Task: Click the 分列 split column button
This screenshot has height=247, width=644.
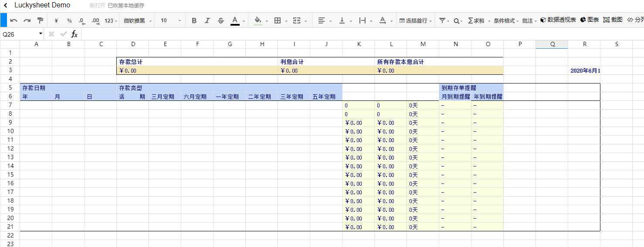Action: [x=635, y=20]
